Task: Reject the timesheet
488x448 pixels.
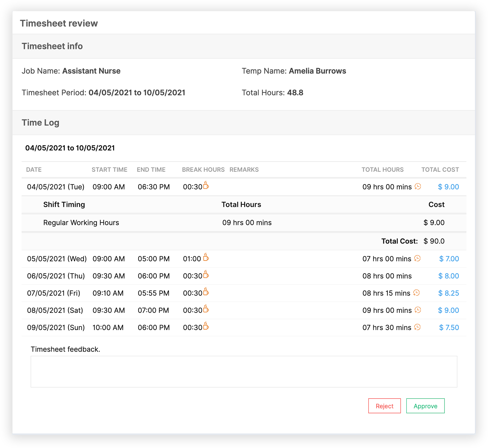Action: 384,406
